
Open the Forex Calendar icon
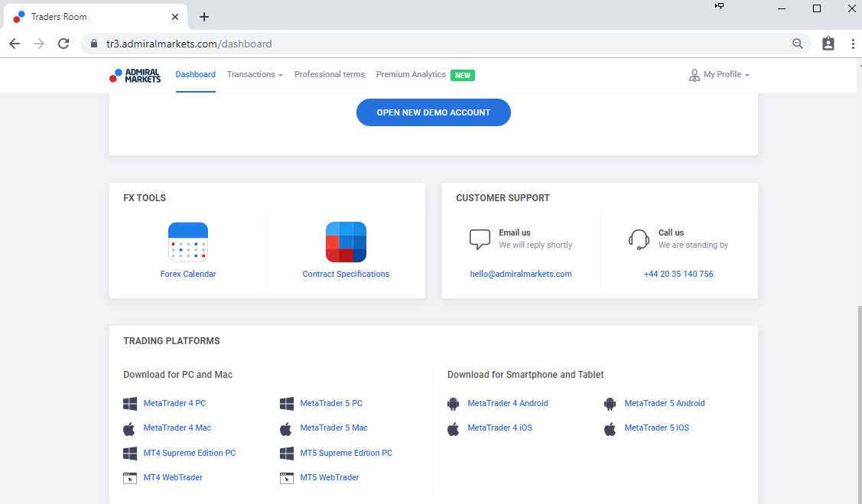point(188,242)
